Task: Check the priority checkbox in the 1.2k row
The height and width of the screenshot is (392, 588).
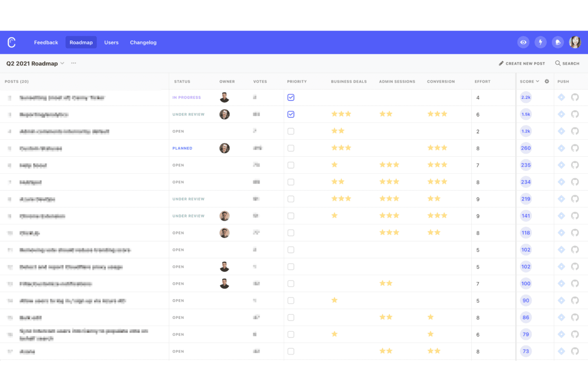Action: (x=291, y=131)
